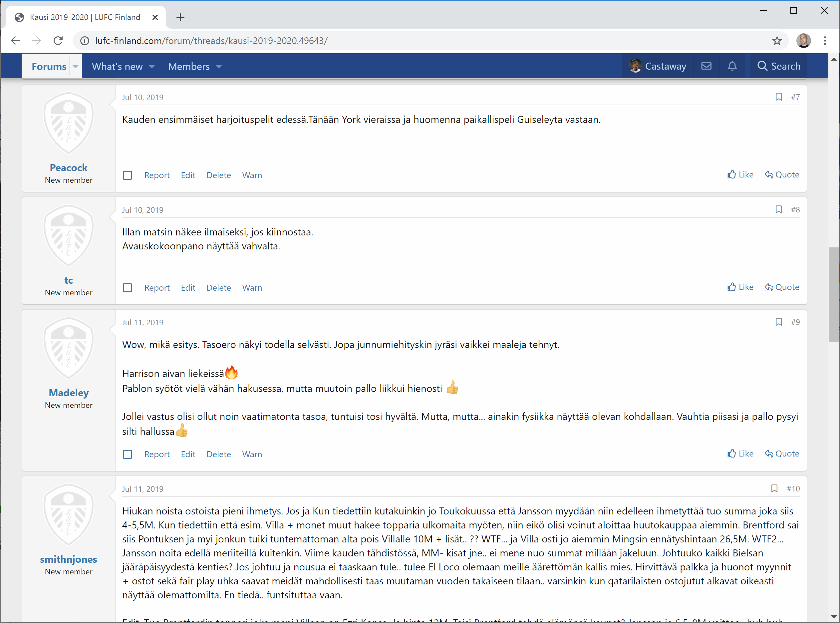The height and width of the screenshot is (623, 840).
Task: Bookmark post #7
Action: pyautogui.click(x=778, y=97)
